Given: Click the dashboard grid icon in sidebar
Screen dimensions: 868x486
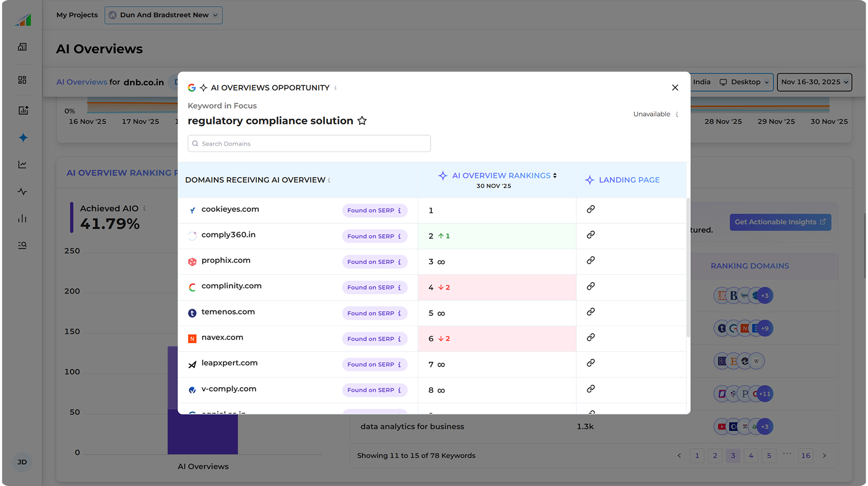Looking at the screenshot, I should click(22, 80).
